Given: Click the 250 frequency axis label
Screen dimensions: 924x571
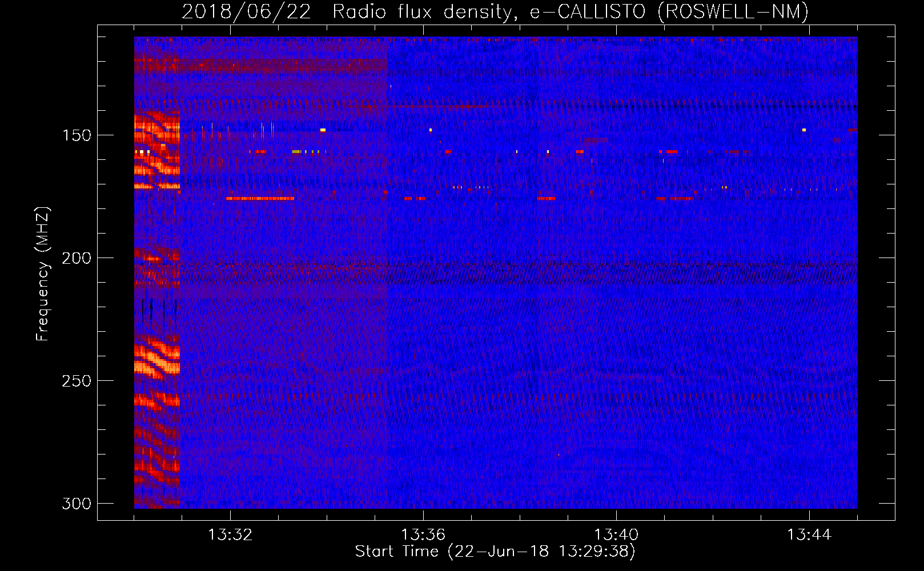Looking at the screenshot, I should (x=77, y=381).
